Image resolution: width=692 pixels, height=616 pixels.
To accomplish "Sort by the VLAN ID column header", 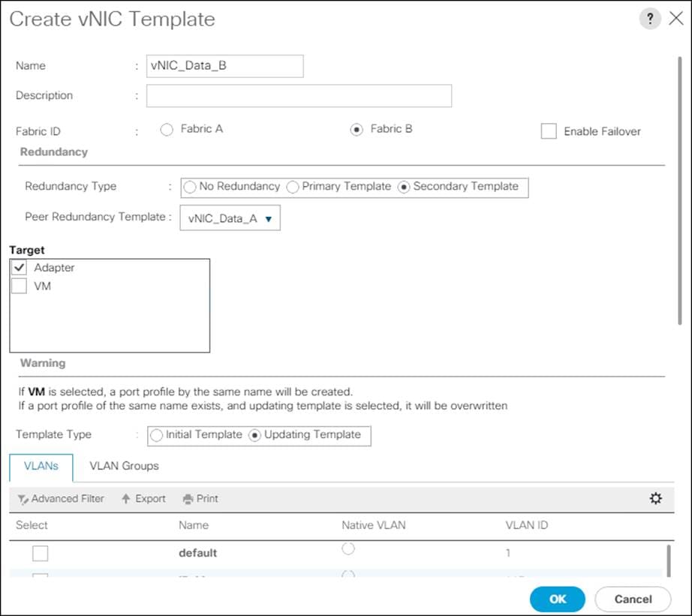I will click(x=526, y=525).
